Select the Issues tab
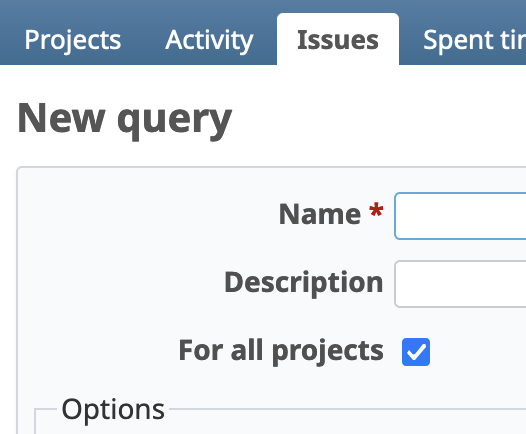Screen dimensions: 526x434 [x=338, y=39]
